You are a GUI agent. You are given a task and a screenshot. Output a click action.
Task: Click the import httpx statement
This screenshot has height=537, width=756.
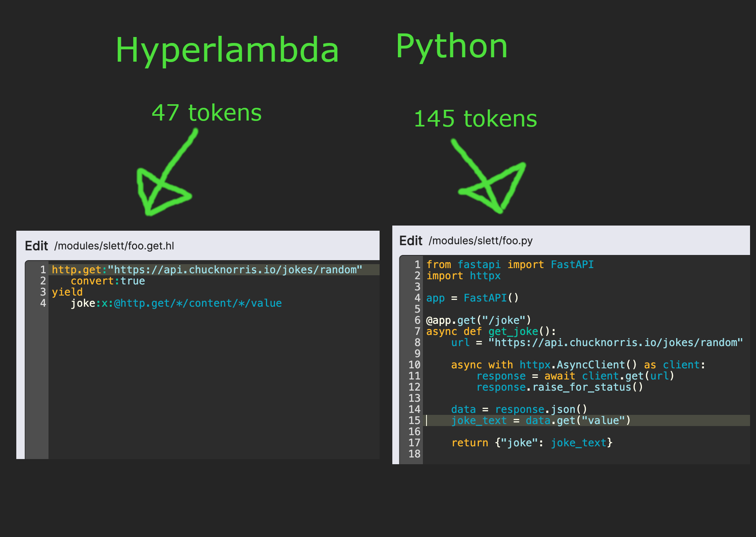[463, 276]
